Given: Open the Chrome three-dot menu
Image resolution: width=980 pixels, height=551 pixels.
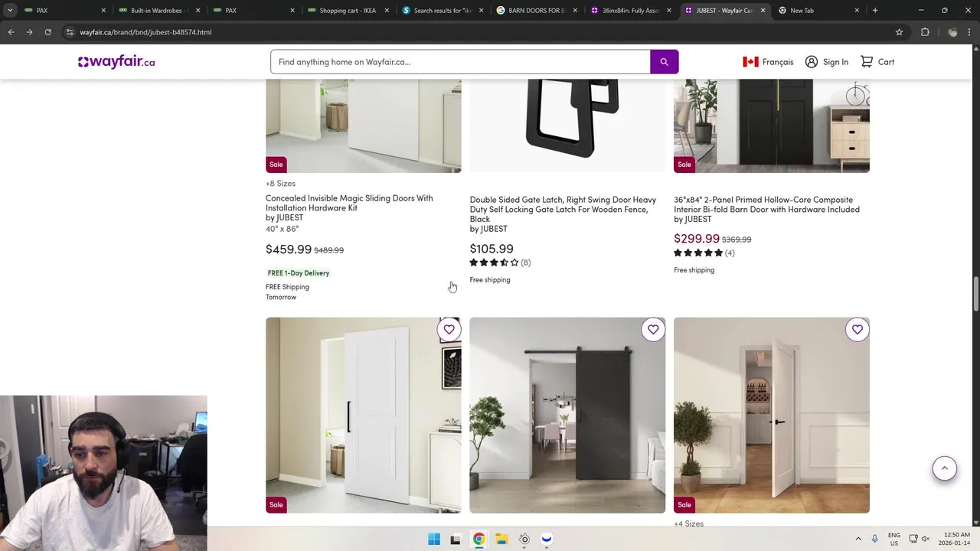Looking at the screenshot, I should coord(970,32).
